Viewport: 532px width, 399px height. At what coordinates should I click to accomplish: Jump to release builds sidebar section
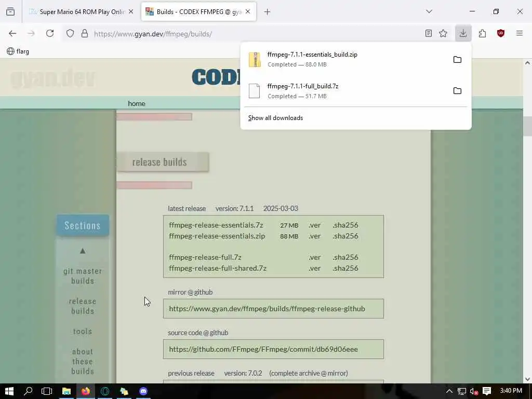pyautogui.click(x=83, y=306)
